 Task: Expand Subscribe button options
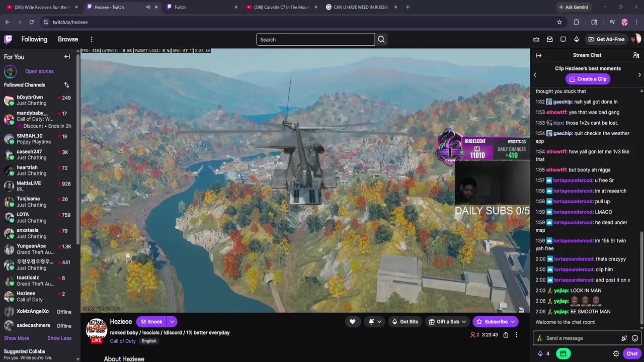[513, 322]
